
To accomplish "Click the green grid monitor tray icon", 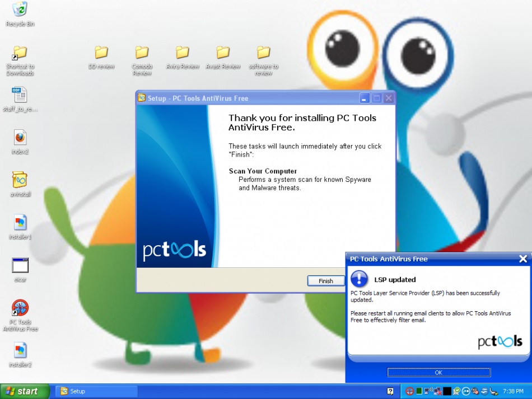I will (x=419, y=392).
